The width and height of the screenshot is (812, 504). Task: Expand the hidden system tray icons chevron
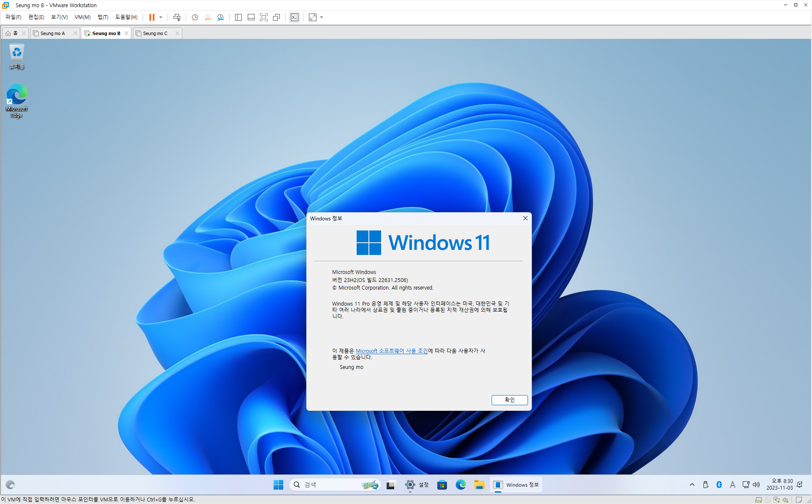point(692,485)
